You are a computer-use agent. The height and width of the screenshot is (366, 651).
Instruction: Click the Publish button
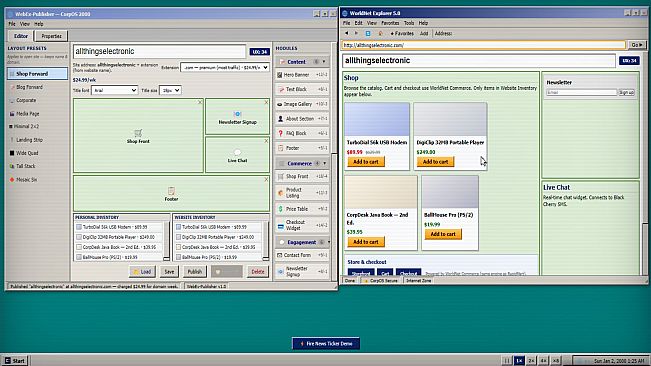coord(194,272)
